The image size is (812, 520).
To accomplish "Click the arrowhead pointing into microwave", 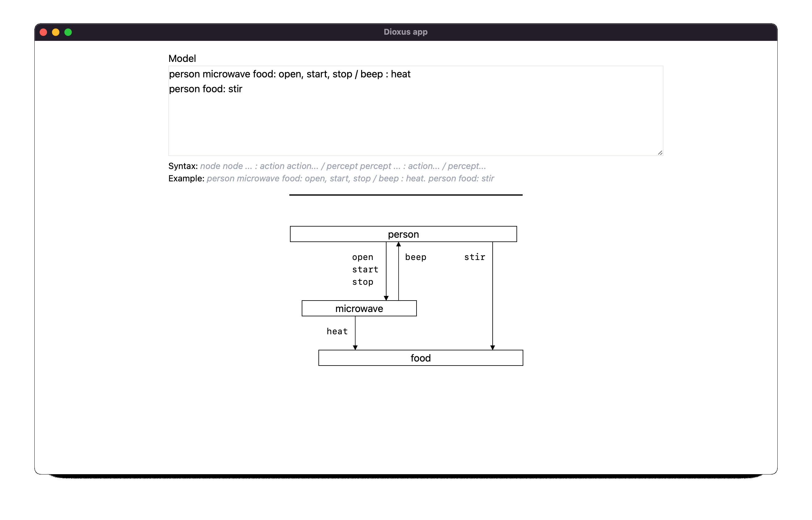I will (386, 298).
